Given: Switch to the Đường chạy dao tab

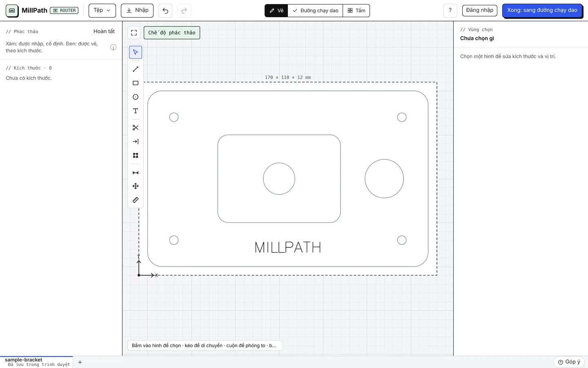Looking at the screenshot, I should pos(316,11).
